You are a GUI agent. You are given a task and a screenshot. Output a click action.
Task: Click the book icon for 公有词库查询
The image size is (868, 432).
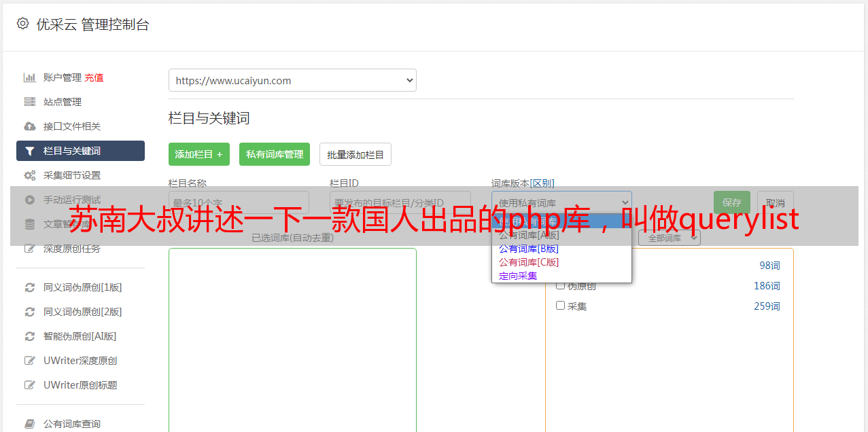pyautogui.click(x=29, y=424)
